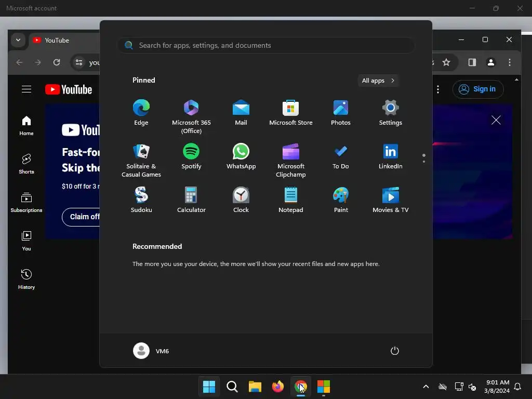532x399 pixels.
Task: Select the YouTube tab in Chrome
Action: point(64,41)
